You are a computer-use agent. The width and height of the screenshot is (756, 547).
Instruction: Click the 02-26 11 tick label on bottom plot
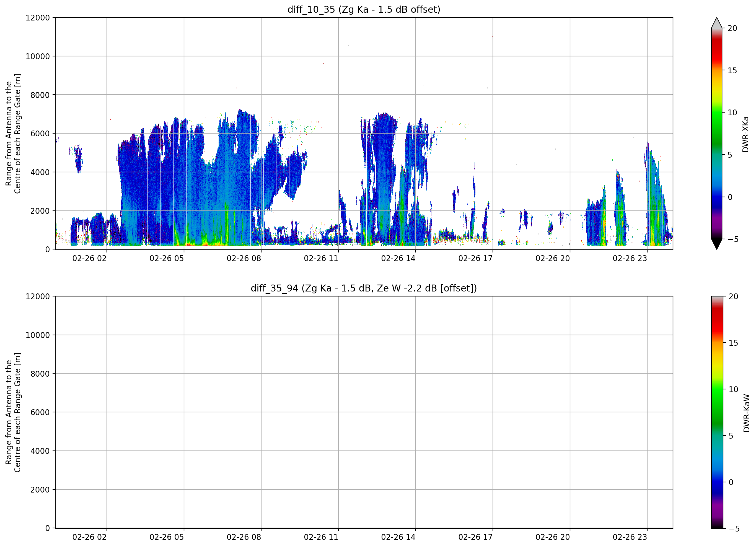point(321,537)
